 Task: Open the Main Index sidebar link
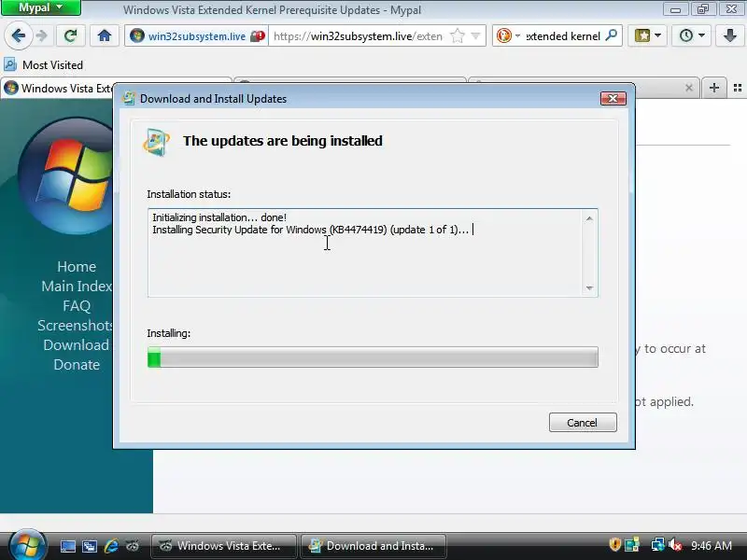pos(77,287)
